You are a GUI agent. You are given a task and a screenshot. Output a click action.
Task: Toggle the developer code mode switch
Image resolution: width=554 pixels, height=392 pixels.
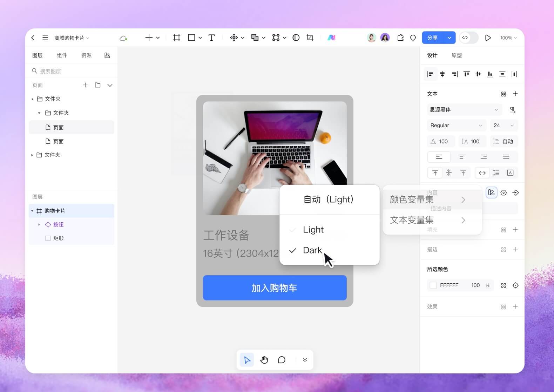click(469, 38)
